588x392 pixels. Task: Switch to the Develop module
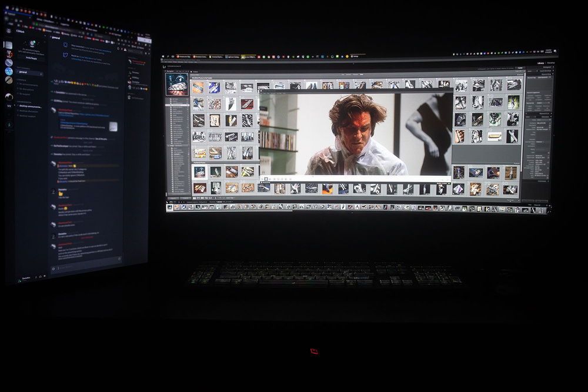[550, 62]
